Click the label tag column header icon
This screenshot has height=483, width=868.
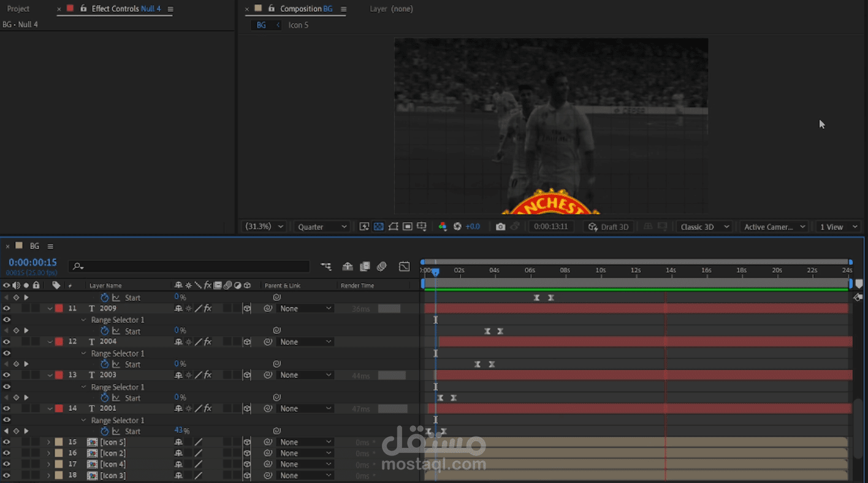tap(56, 285)
